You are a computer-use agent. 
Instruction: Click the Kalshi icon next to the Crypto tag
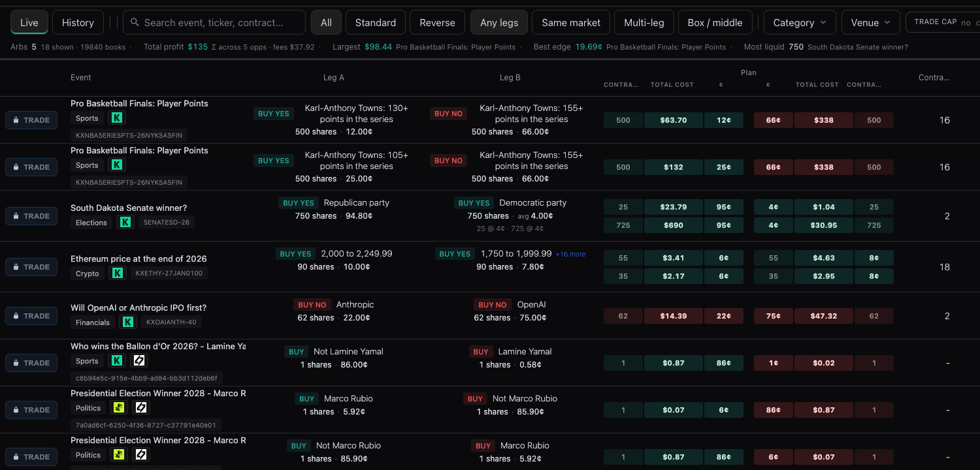coord(117,274)
